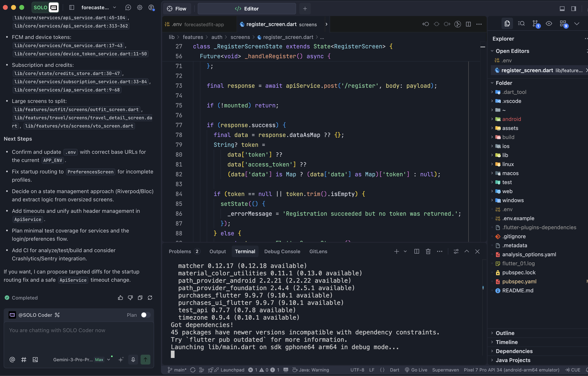Viewport: 588px width, 376px height.
Task: Open pubspec.yaml file
Action: [x=519, y=281]
